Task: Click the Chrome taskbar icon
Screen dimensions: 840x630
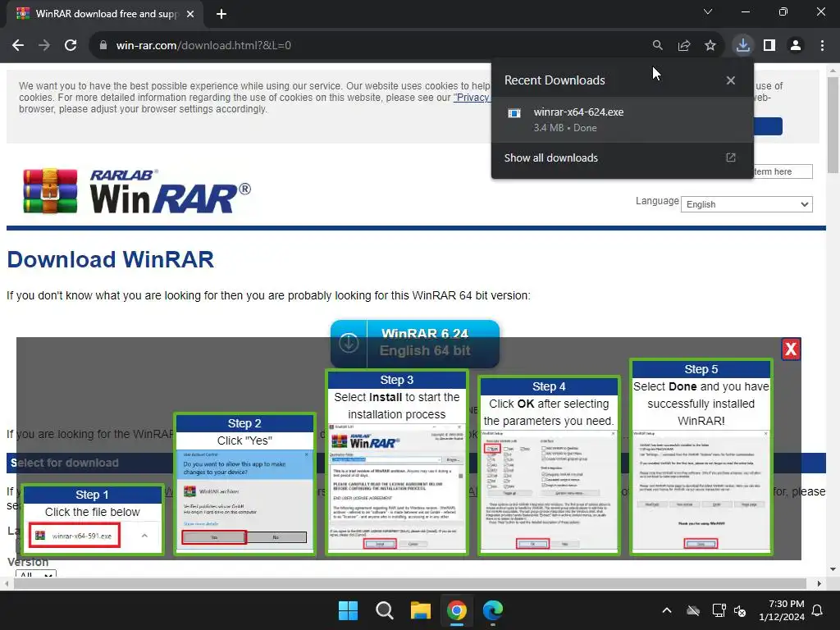Action: coord(456,610)
